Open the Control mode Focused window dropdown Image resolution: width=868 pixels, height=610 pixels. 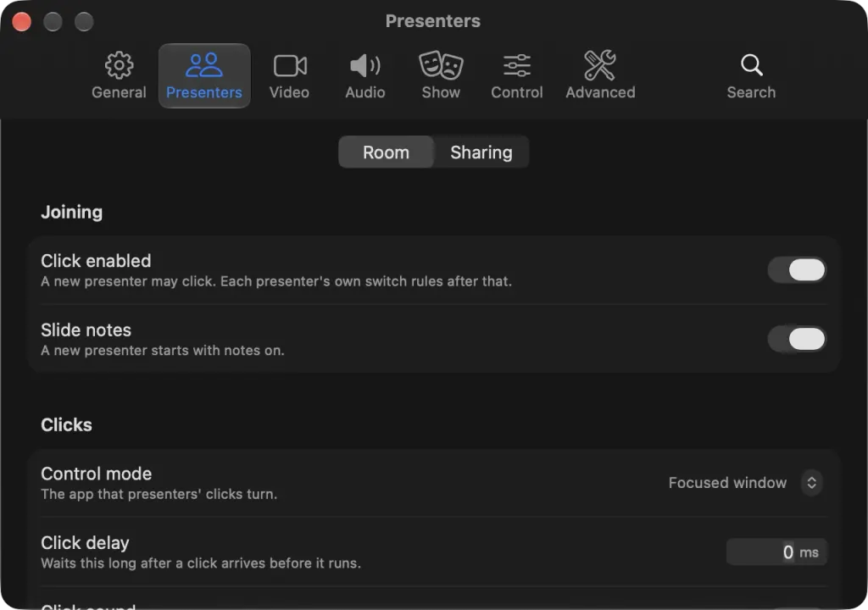tap(745, 483)
